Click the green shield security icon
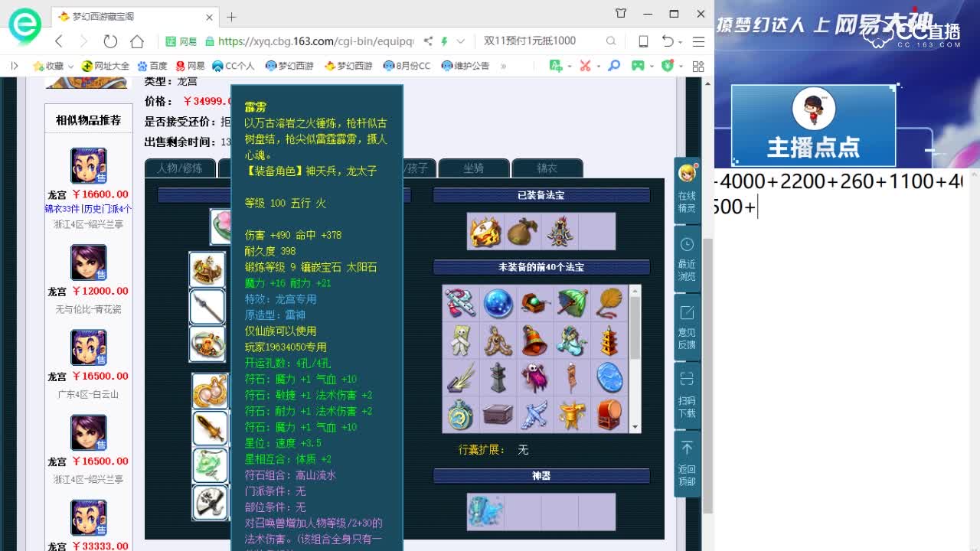Viewport: 980px width, 551px height. click(668, 66)
